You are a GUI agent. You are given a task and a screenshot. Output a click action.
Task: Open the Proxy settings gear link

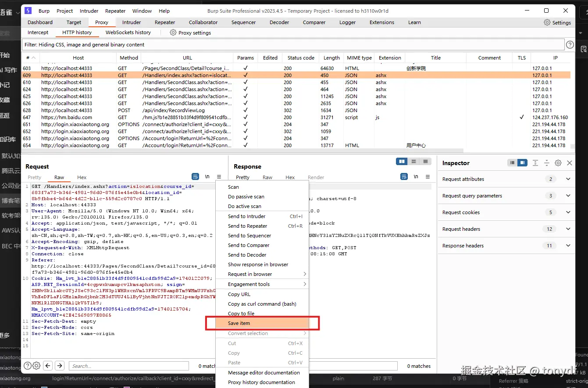pos(190,32)
